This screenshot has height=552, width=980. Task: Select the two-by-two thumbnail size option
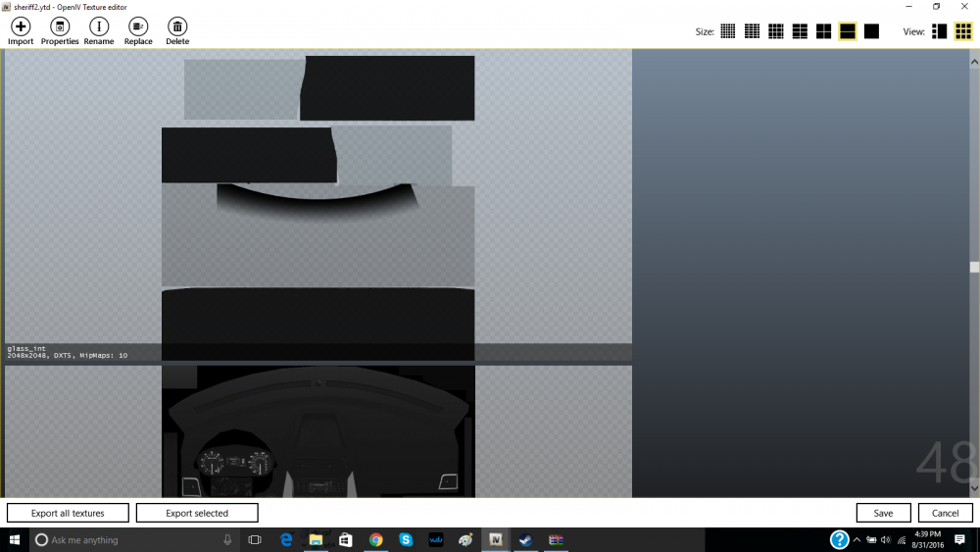824,31
